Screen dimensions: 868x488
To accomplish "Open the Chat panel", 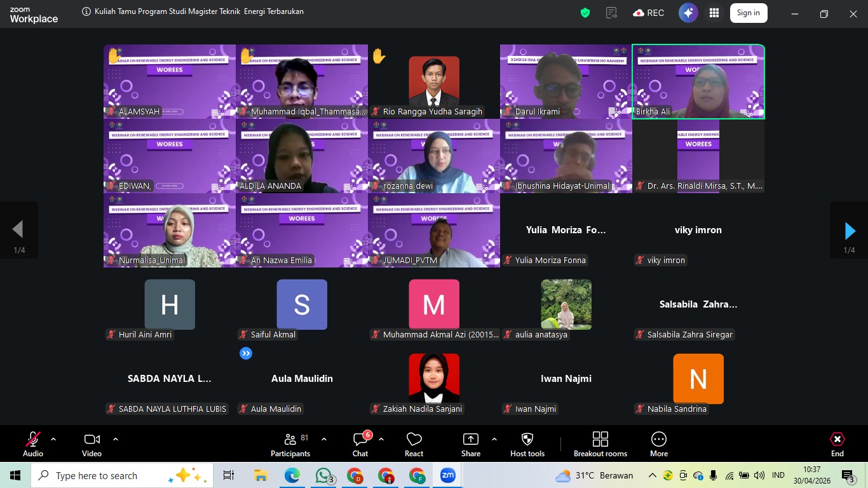I will (360, 444).
